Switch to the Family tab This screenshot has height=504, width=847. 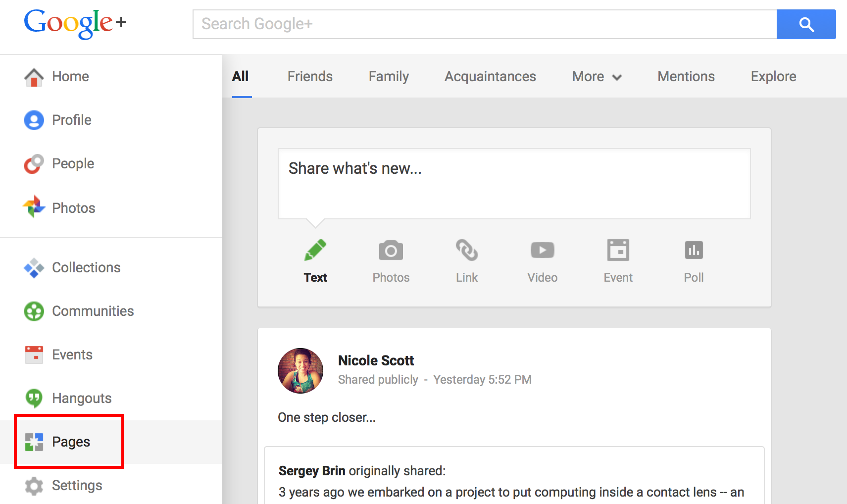click(389, 77)
